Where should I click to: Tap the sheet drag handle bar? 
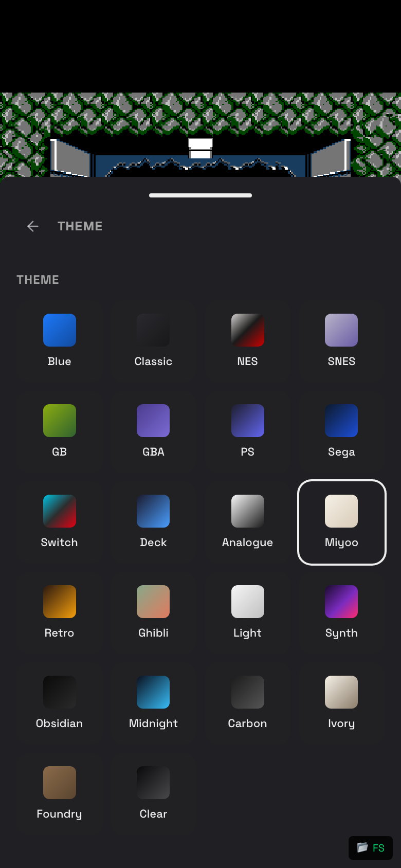(x=200, y=195)
